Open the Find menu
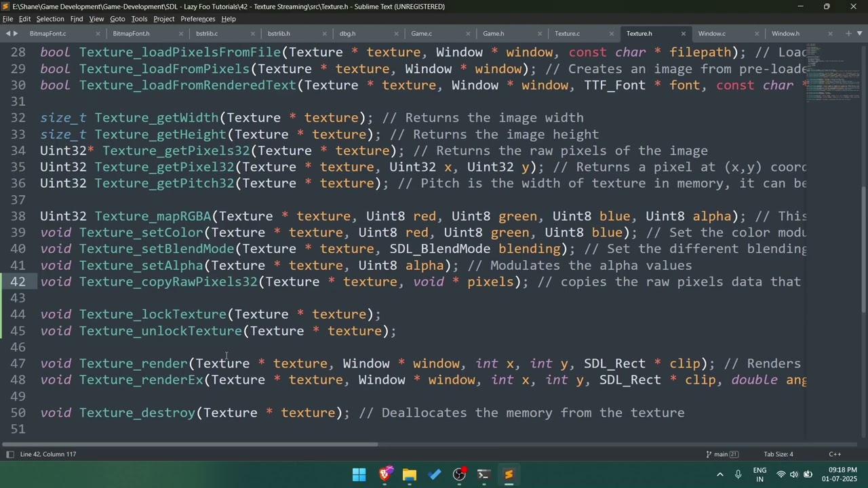The image size is (868, 488). tap(77, 19)
